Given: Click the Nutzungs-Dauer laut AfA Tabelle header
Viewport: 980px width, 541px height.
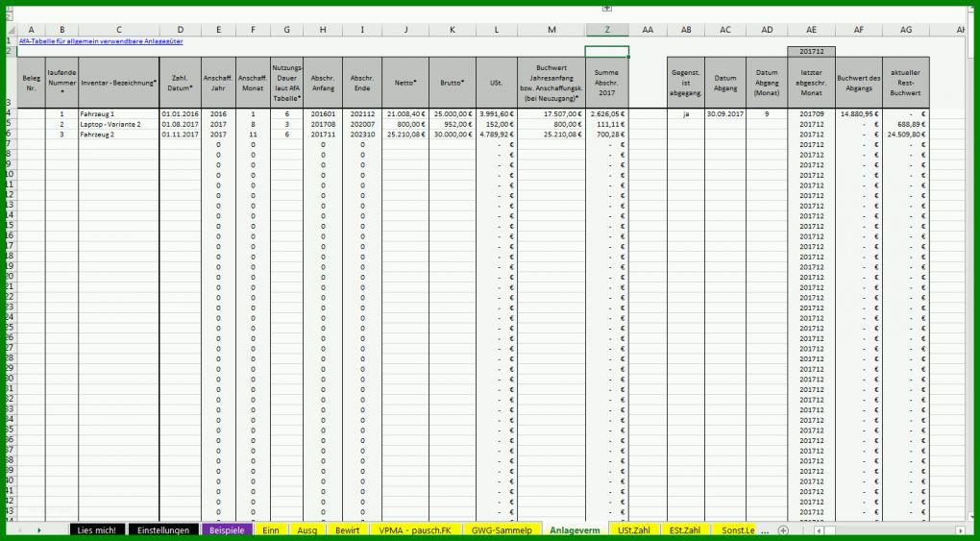Looking at the screenshot, I should pos(287,82).
